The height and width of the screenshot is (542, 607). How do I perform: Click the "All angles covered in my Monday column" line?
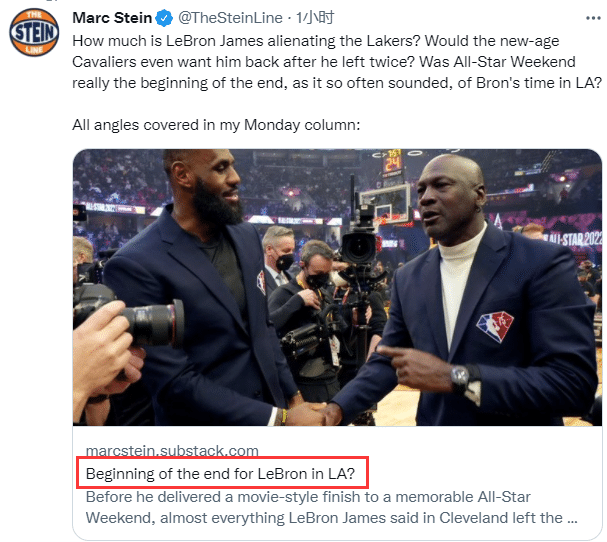pos(215,125)
